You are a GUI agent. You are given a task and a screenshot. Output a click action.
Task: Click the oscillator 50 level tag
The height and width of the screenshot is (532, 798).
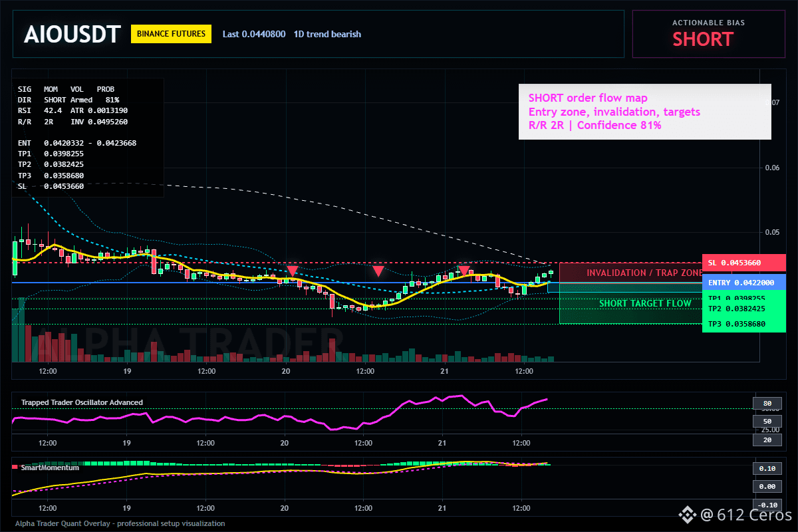pos(767,422)
